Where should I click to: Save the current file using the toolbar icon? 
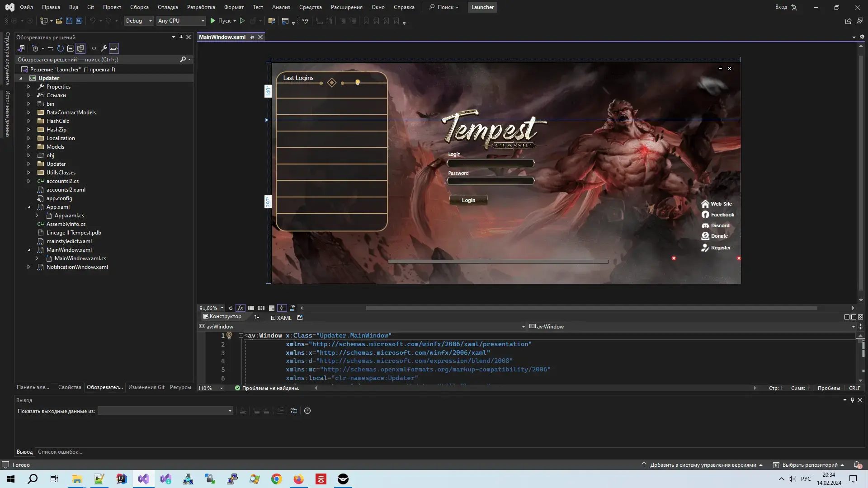pyautogui.click(x=69, y=21)
